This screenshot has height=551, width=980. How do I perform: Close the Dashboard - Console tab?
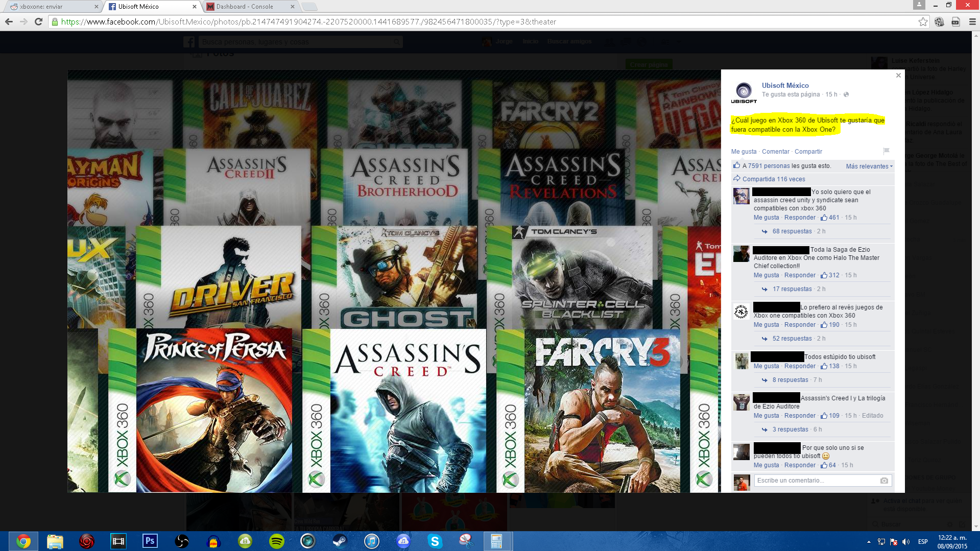292,7
